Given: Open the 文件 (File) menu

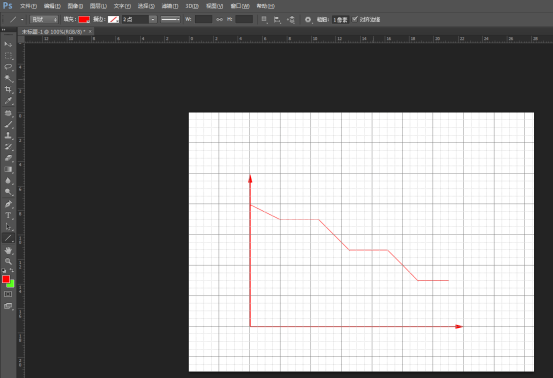Looking at the screenshot, I should pyautogui.click(x=28, y=6).
